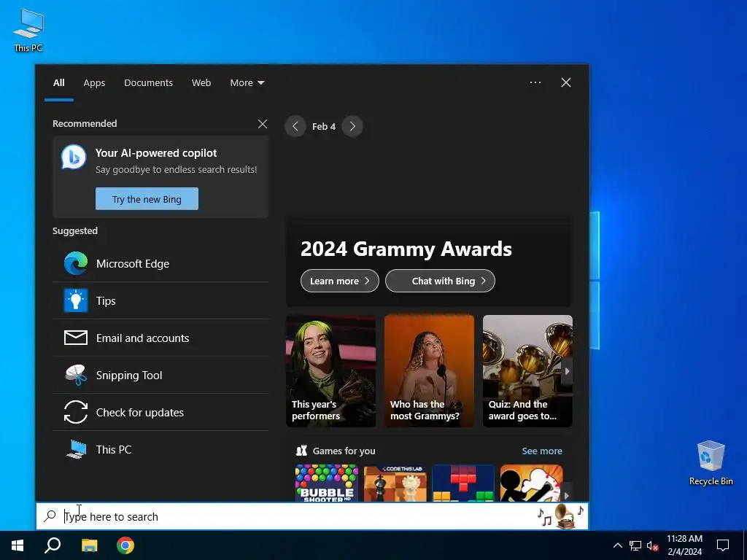Click the search magnifier in search box

pos(50,516)
